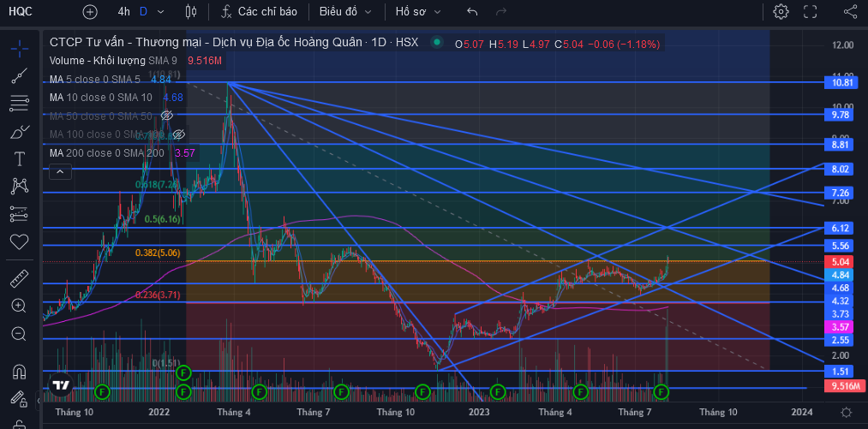The height and width of the screenshot is (429, 868).
Task: Click the 0.236(3.71) Fibonacci level label
Action: (x=158, y=295)
